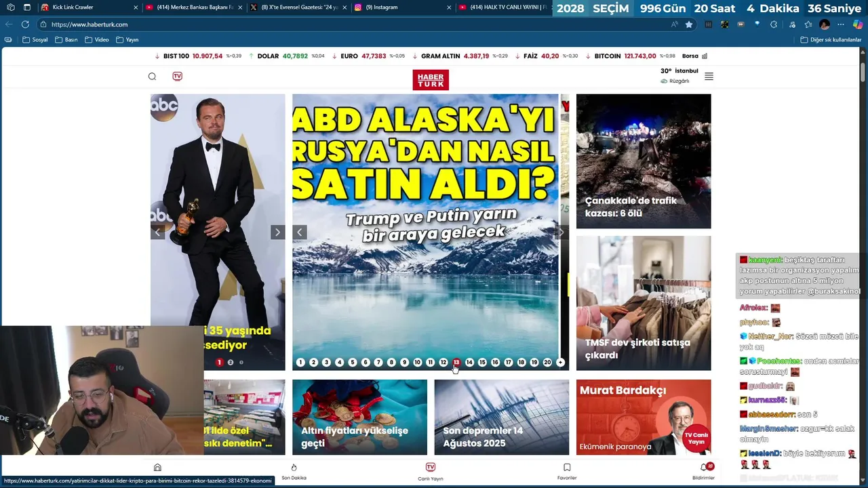Select slide 13 in main carousel
Viewport: 868px width, 488px height.
pos(456,363)
